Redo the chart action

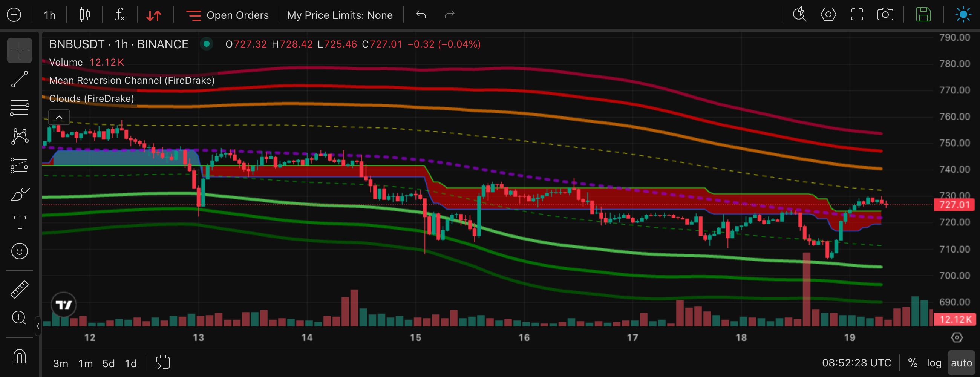point(450,15)
